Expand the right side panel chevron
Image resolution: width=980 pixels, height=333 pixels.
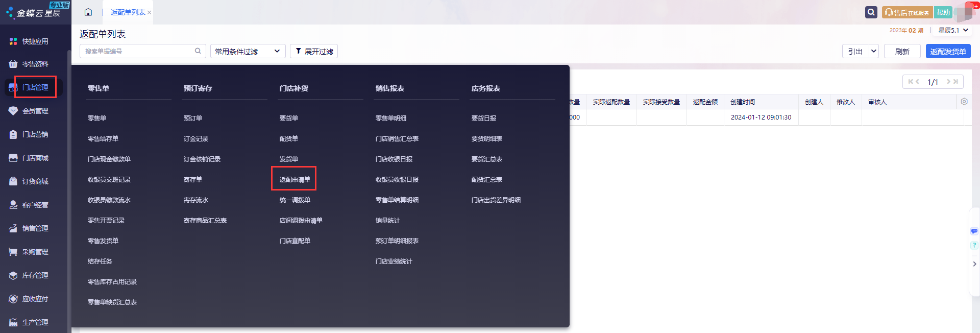[x=974, y=264]
